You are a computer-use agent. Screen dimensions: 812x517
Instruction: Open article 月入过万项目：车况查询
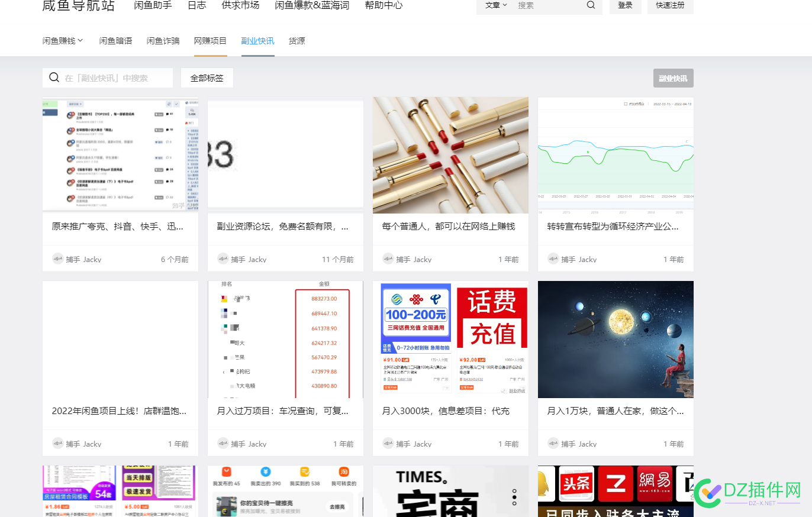[x=283, y=411]
